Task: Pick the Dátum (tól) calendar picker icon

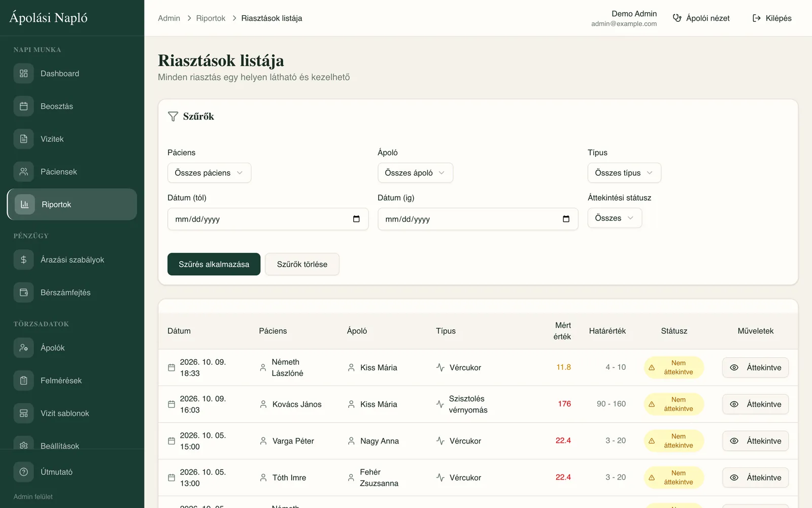Action: pyautogui.click(x=356, y=219)
